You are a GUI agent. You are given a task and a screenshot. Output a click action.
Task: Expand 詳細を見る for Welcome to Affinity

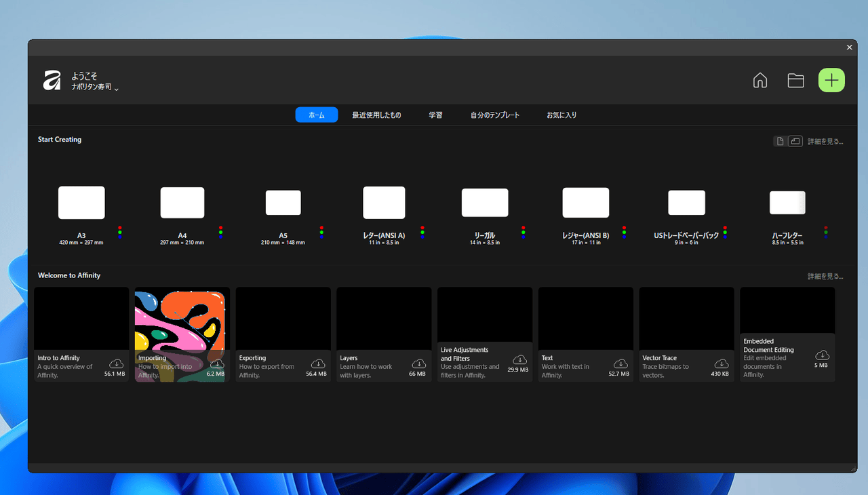tap(825, 277)
